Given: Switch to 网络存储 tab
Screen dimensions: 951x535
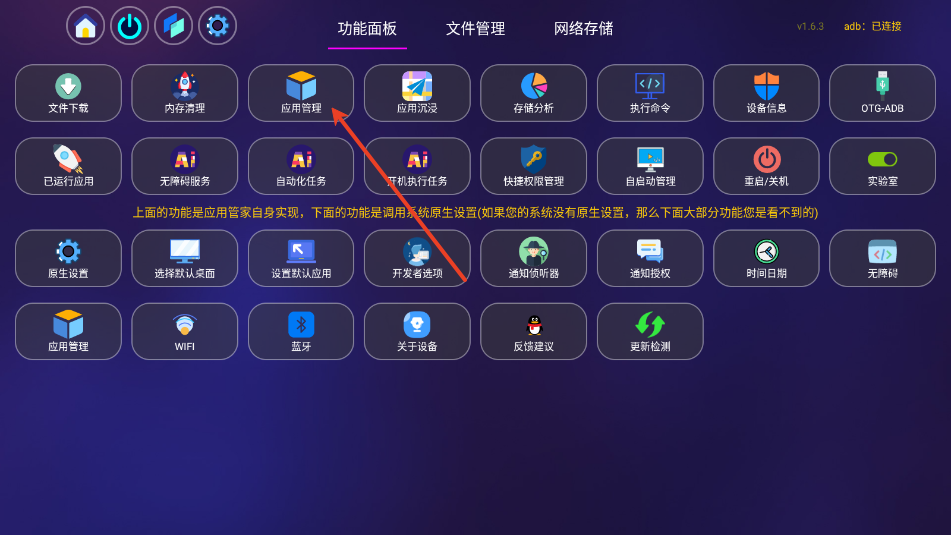Looking at the screenshot, I should pos(583,29).
